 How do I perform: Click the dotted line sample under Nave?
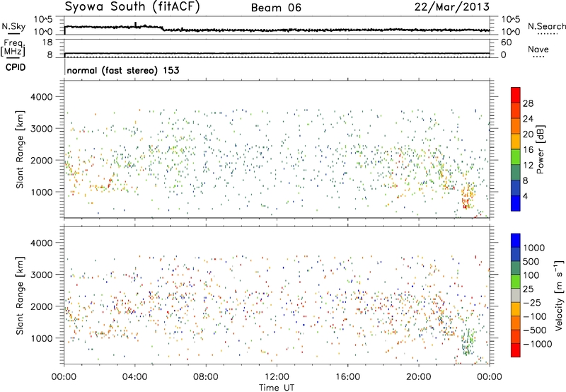(539, 57)
